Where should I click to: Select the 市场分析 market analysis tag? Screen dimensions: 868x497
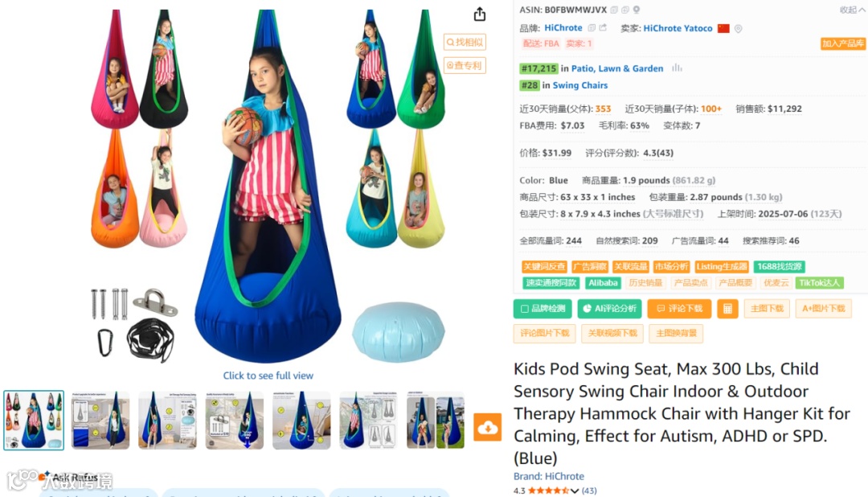pos(671,266)
